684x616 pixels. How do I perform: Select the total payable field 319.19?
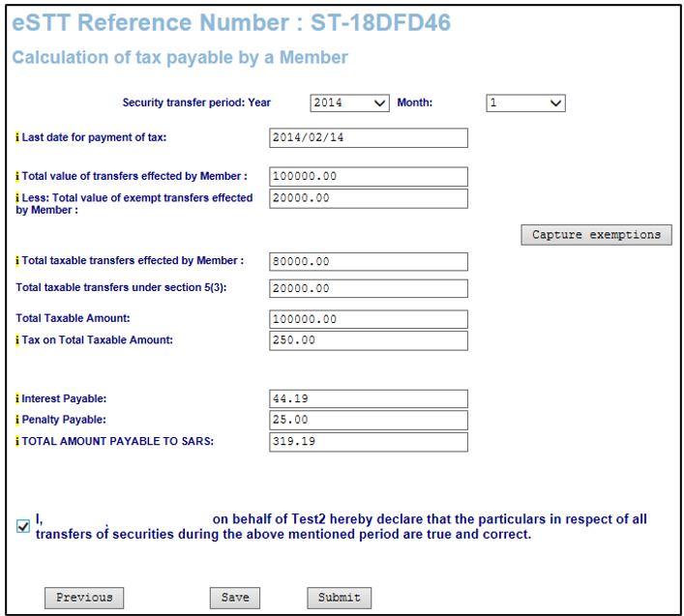click(369, 442)
